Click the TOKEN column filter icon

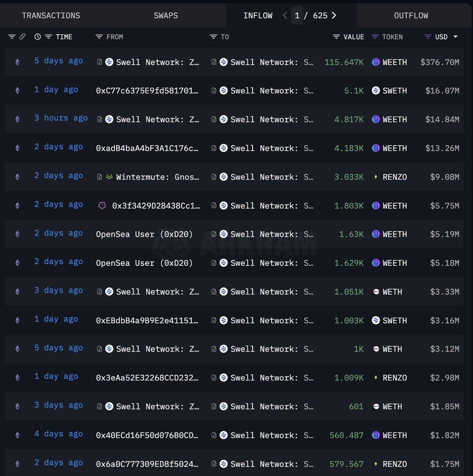point(375,36)
